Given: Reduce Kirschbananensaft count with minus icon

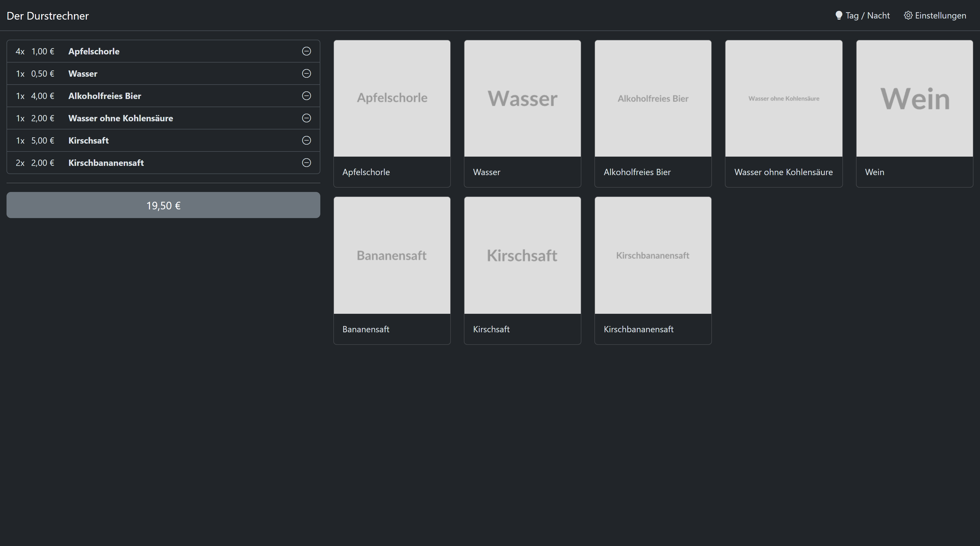Looking at the screenshot, I should pyautogui.click(x=306, y=163).
